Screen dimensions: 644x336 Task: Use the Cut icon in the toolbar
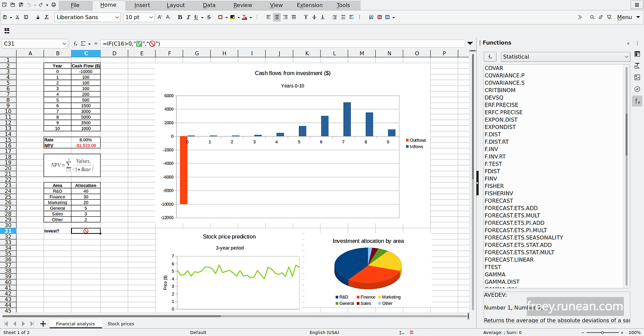[17, 17]
